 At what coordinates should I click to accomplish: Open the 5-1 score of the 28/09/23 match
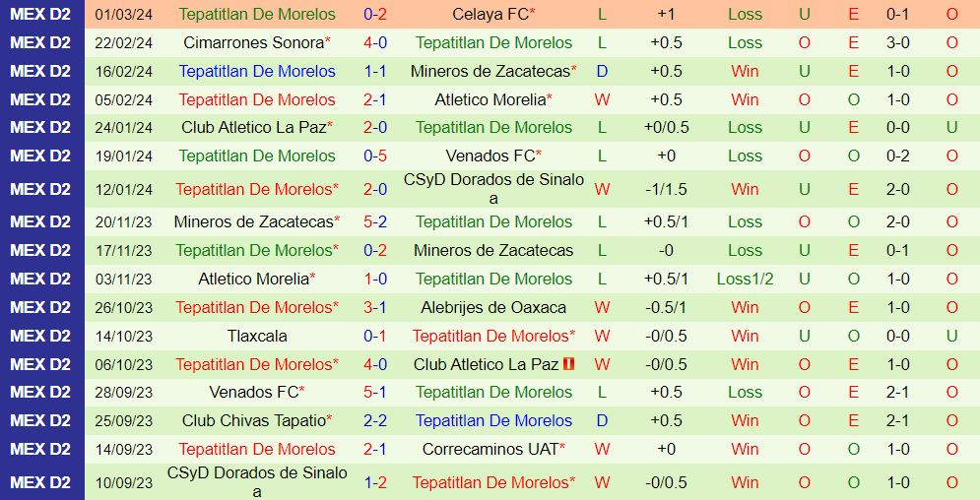point(375,392)
